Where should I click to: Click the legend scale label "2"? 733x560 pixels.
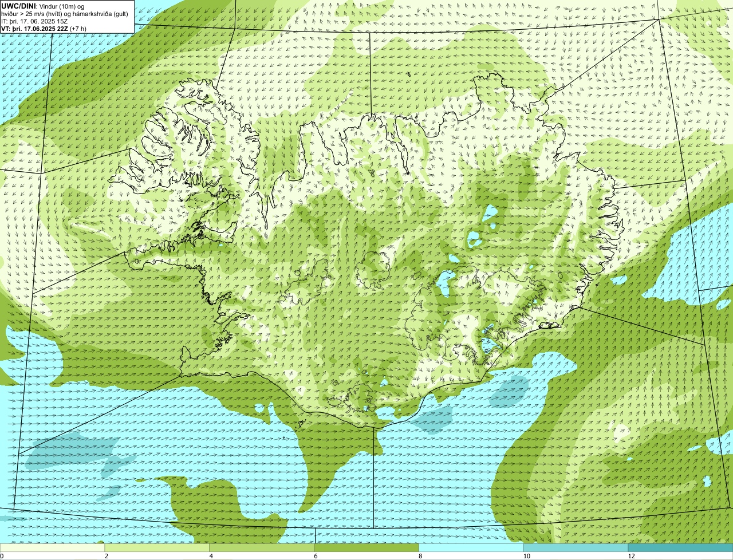pos(107,556)
